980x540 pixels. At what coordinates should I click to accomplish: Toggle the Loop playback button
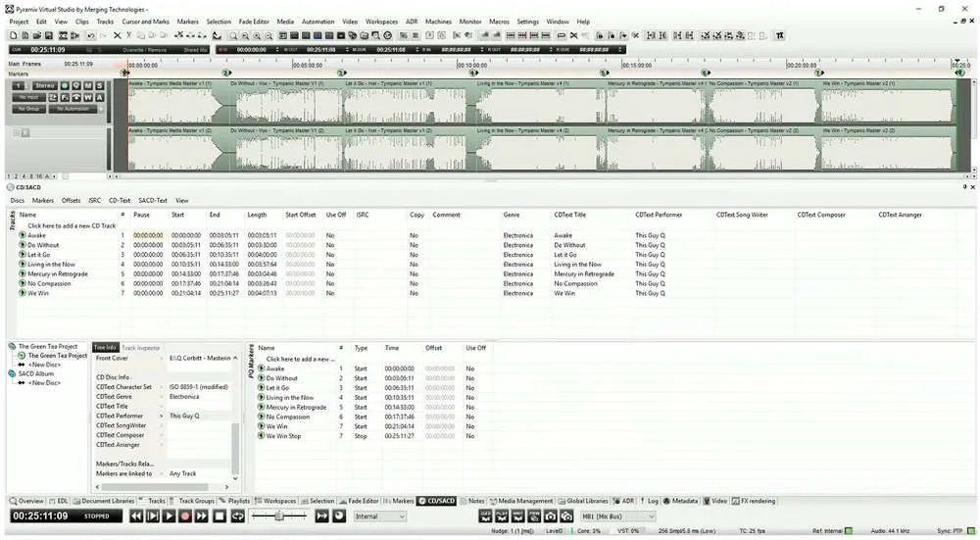click(x=237, y=516)
